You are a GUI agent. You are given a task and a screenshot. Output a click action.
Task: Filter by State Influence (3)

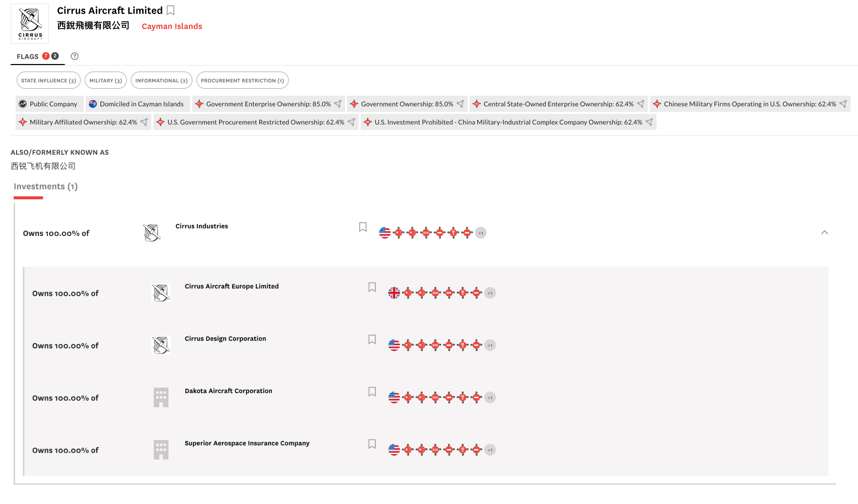[x=48, y=81]
